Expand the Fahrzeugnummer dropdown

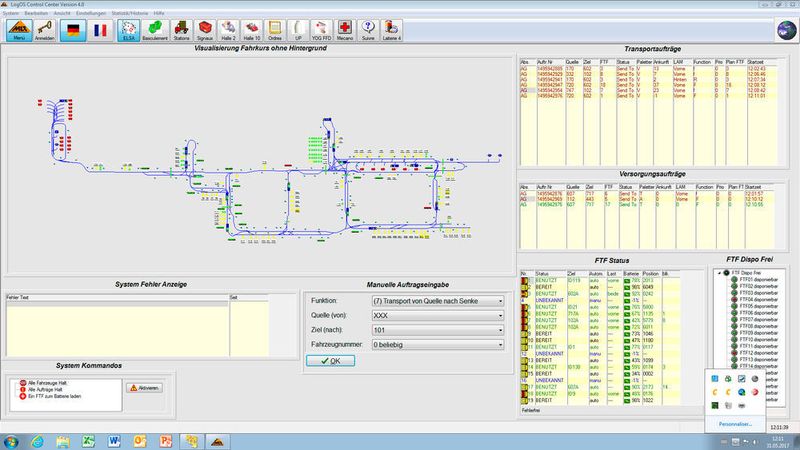click(499, 344)
